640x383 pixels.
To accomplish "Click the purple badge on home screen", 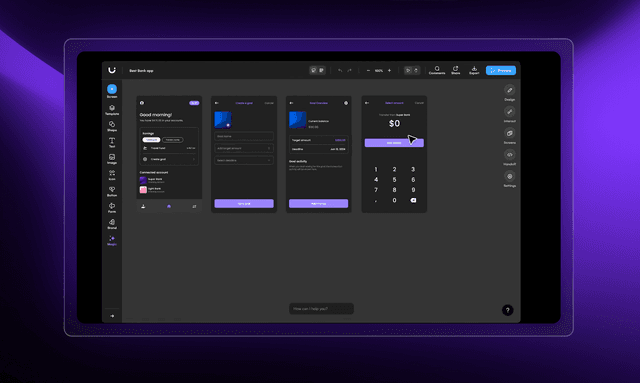I will point(194,103).
